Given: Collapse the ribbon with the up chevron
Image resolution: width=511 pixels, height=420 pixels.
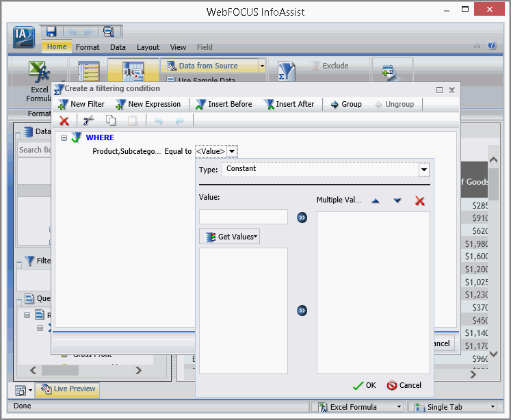Looking at the screenshot, I should point(477,46).
